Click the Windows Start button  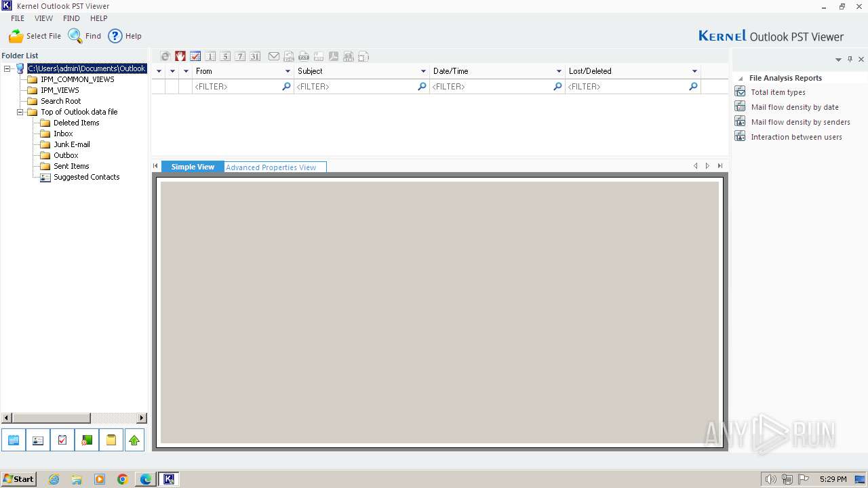pyautogui.click(x=18, y=479)
